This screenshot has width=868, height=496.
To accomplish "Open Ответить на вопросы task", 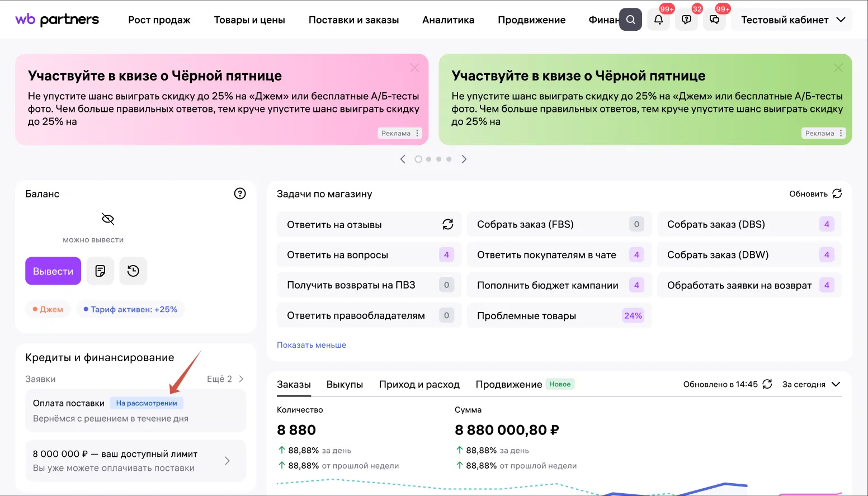I will tap(369, 255).
